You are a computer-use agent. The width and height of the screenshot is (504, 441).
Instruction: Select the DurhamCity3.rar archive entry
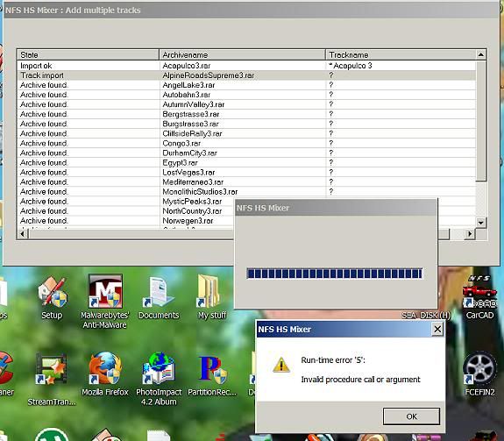tap(246, 153)
